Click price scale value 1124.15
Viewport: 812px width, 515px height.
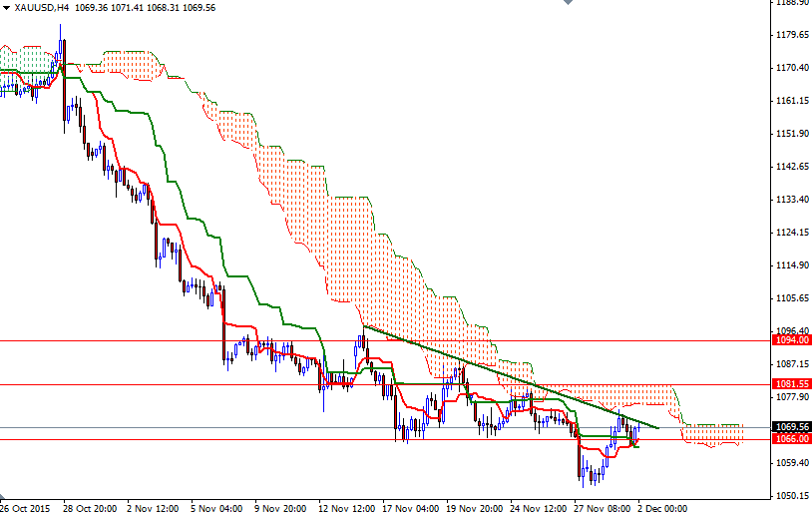click(792, 233)
